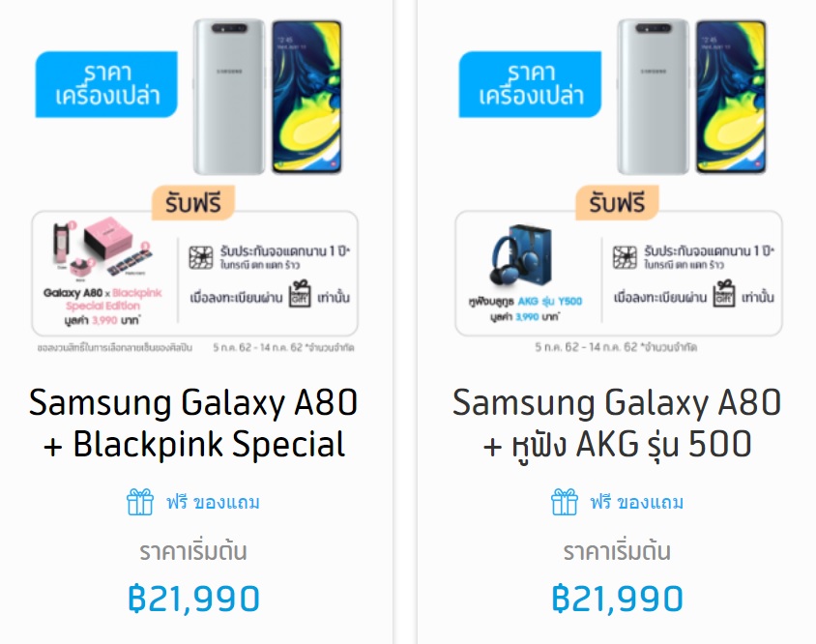The height and width of the screenshot is (644, 816).
Task: Click the gift icon under Blackpink Special
Action: pos(140,502)
